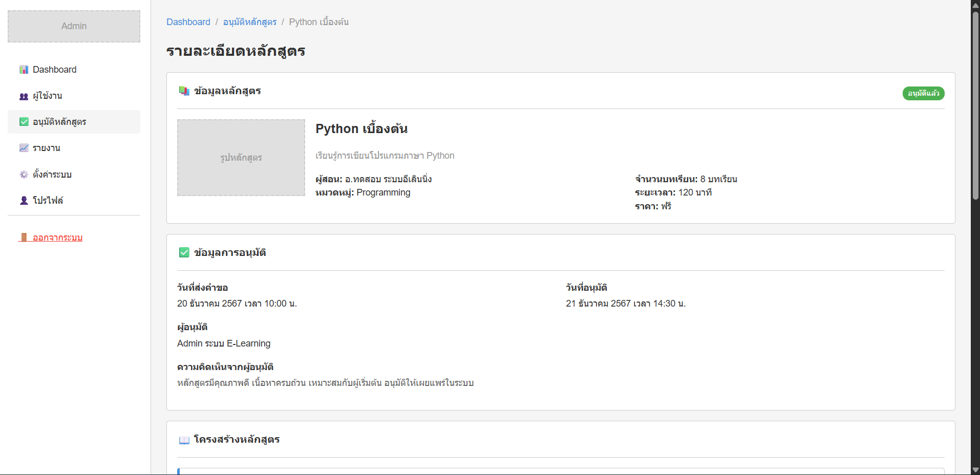Click the green check icon on ข้อมูลการอนุมัติ header
Image resolution: width=980 pixels, height=475 pixels.
[x=184, y=252]
